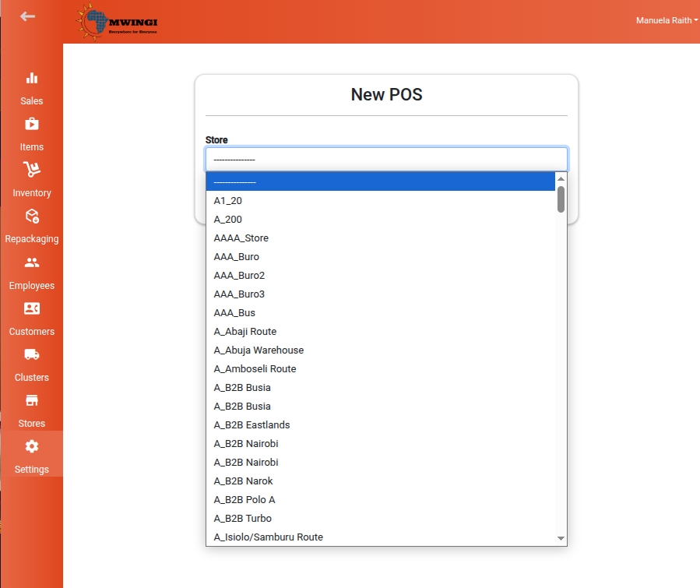The width and height of the screenshot is (700, 588).
Task: Open the Customers contact card icon
Action: (32, 308)
